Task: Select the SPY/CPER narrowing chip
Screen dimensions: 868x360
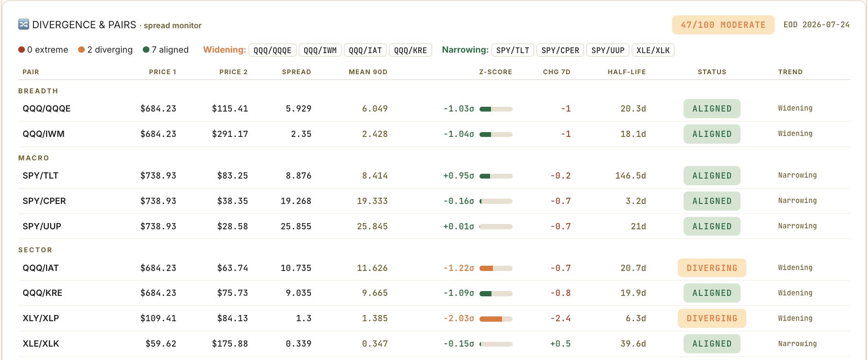Action: coord(560,50)
